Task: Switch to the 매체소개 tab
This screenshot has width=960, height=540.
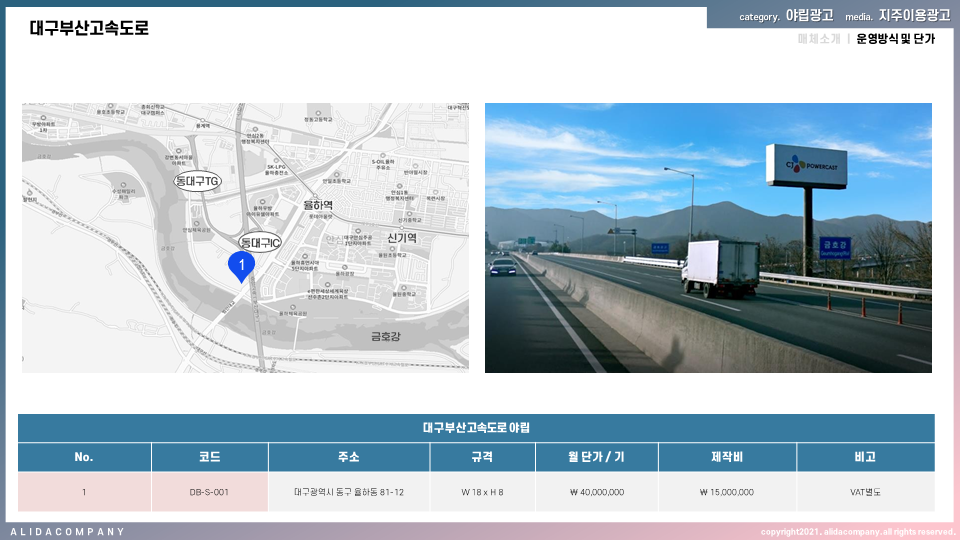Action: tap(818, 39)
